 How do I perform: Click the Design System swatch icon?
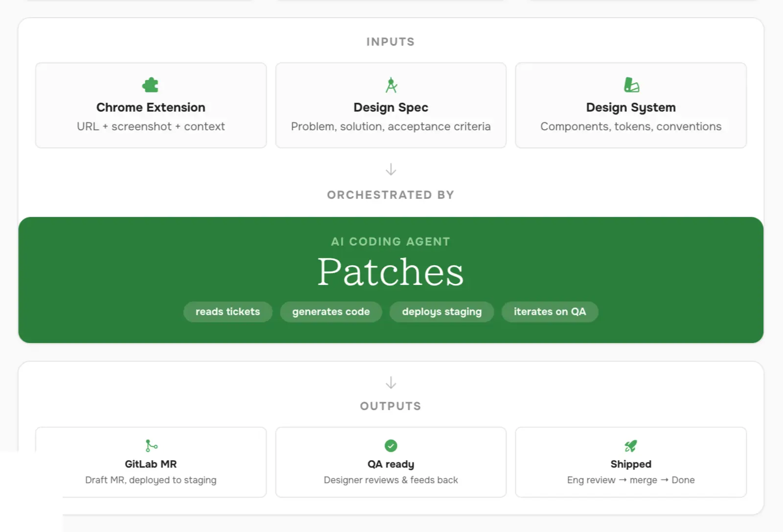[631, 85]
